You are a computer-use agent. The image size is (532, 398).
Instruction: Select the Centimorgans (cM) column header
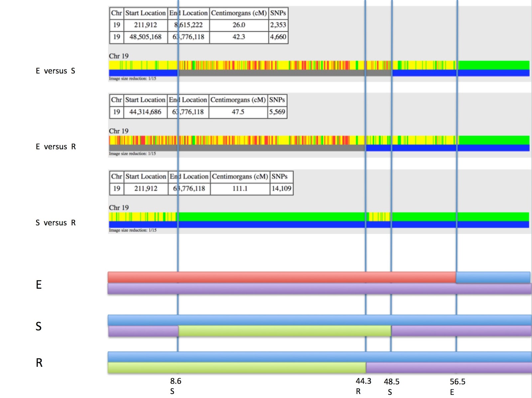tap(239, 13)
